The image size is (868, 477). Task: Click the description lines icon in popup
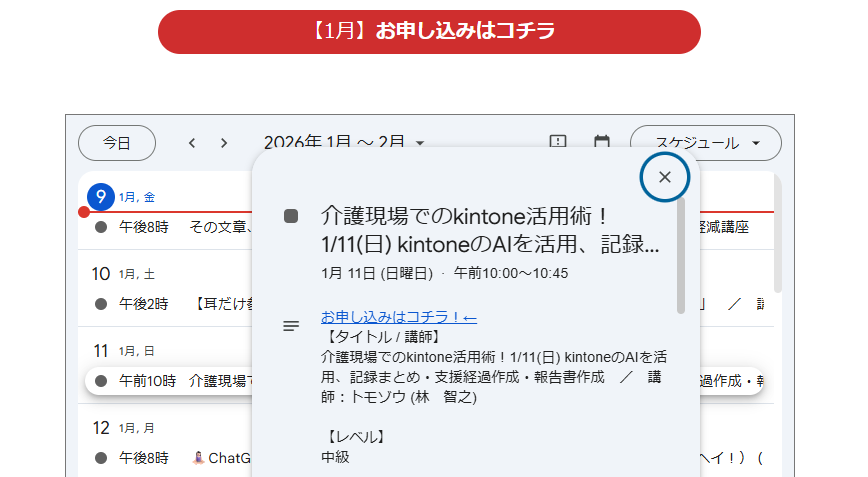point(291,326)
